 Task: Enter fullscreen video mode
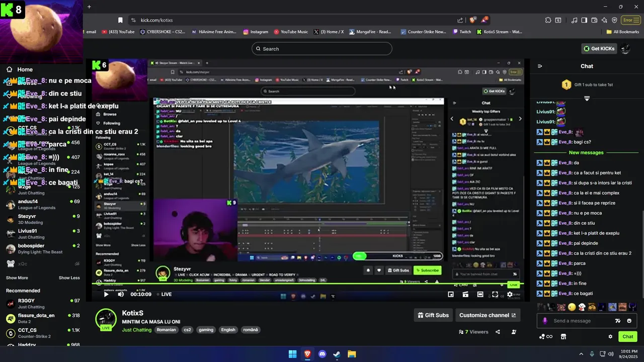click(x=495, y=294)
